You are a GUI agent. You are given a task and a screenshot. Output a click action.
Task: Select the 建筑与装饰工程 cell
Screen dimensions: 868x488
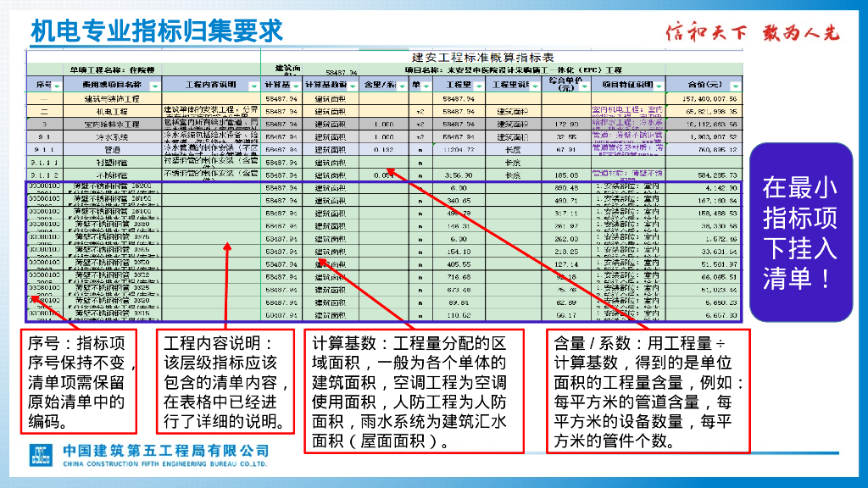click(113, 99)
